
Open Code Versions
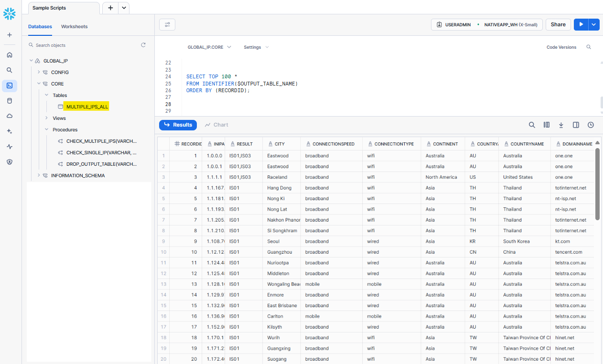coord(561,47)
